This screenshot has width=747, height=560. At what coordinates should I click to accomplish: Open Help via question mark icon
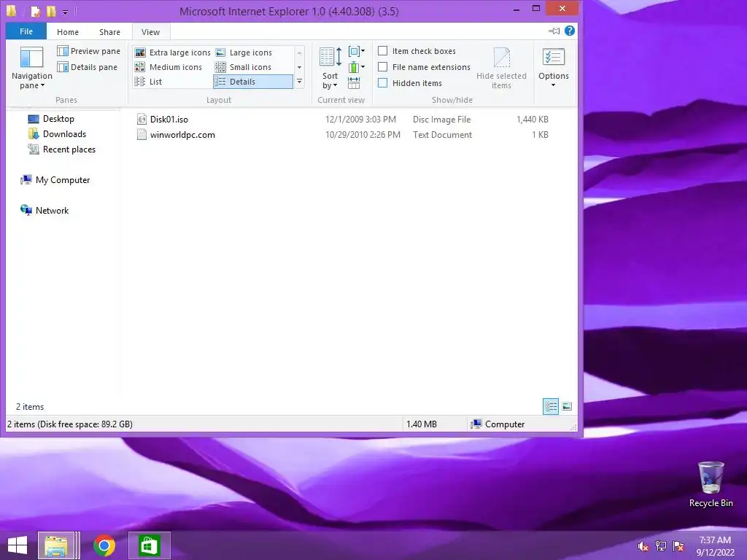(x=569, y=31)
